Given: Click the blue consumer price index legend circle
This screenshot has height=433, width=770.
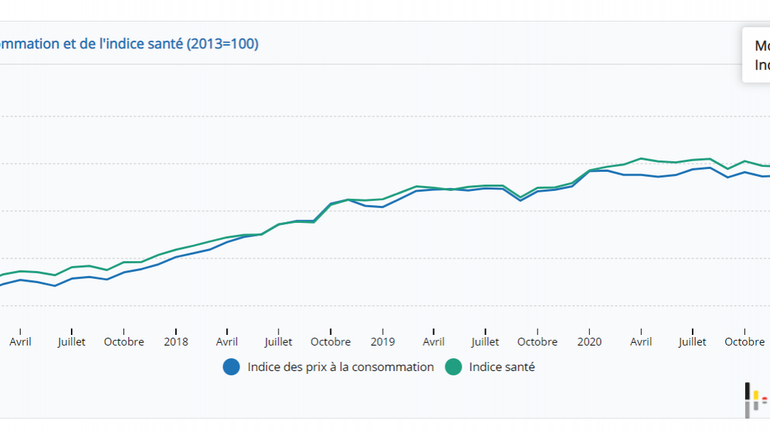Looking at the screenshot, I should (x=232, y=367).
